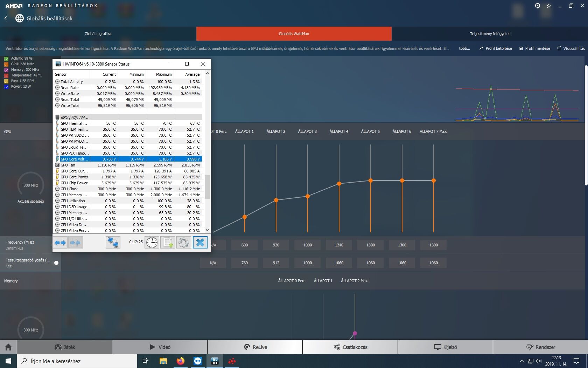Click the Radeon home icon in the bottom bar
Image resolution: width=588 pixels, height=368 pixels.
8,347
